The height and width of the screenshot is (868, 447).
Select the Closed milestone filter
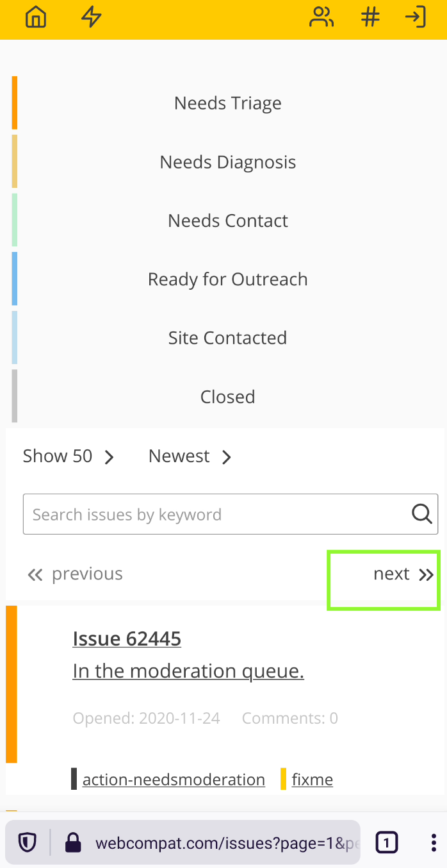point(227,396)
